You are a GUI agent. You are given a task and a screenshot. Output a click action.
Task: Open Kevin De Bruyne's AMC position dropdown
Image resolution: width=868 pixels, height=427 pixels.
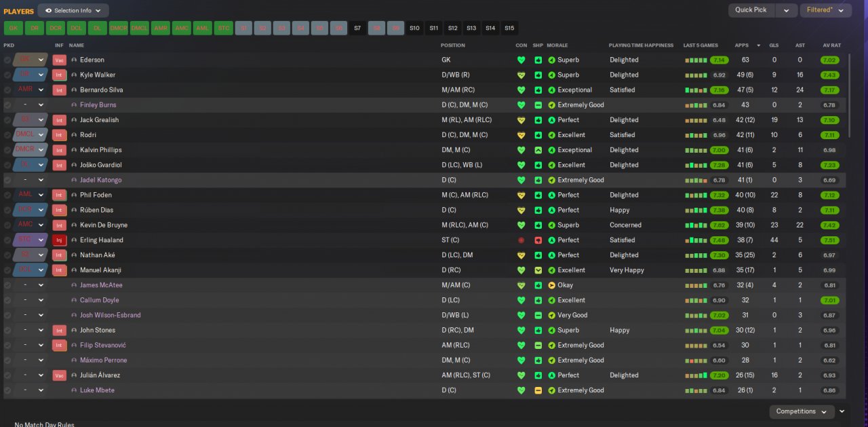click(31, 225)
